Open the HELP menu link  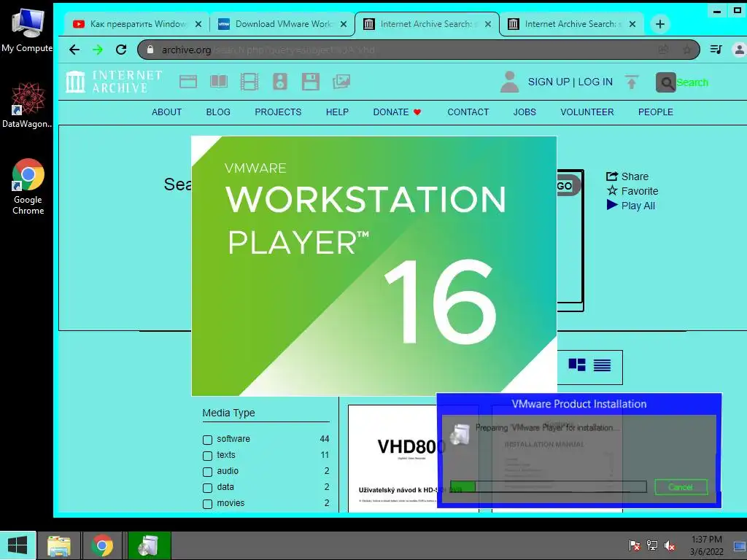tap(337, 112)
